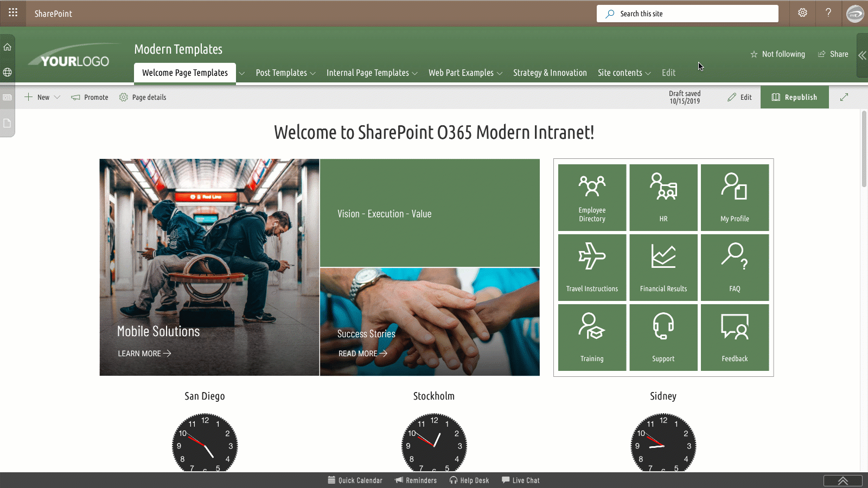Open the Financial Results tile
This screenshot has width=868, height=488.
[663, 267]
